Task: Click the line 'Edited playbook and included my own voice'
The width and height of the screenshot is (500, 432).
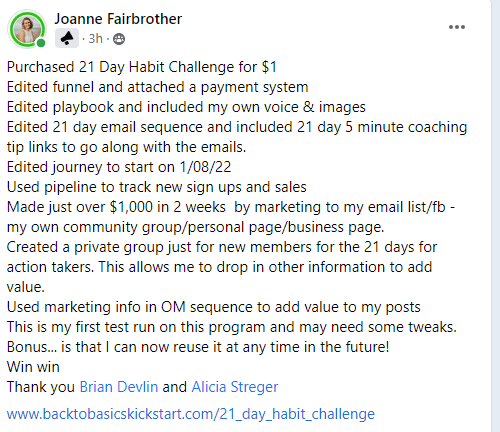Action: (186, 107)
